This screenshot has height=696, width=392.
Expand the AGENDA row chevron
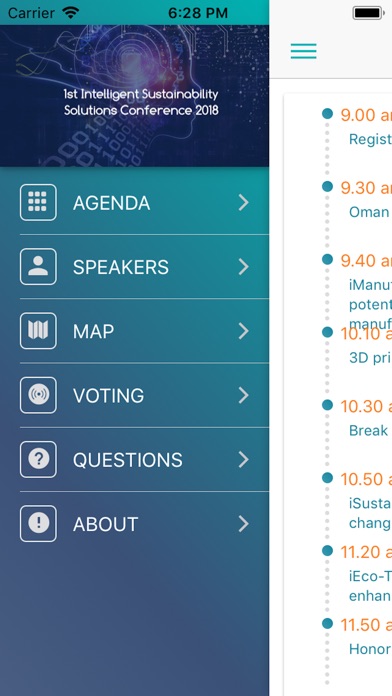(x=243, y=202)
